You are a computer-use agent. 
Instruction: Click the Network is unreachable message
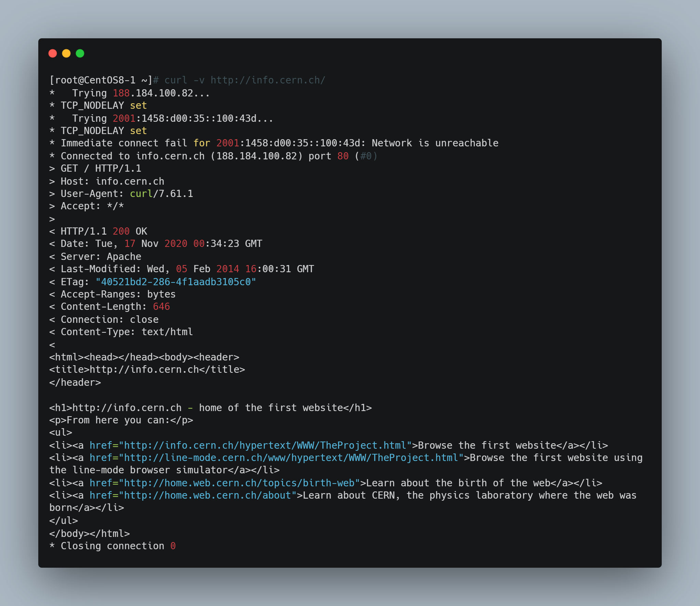[x=435, y=143]
